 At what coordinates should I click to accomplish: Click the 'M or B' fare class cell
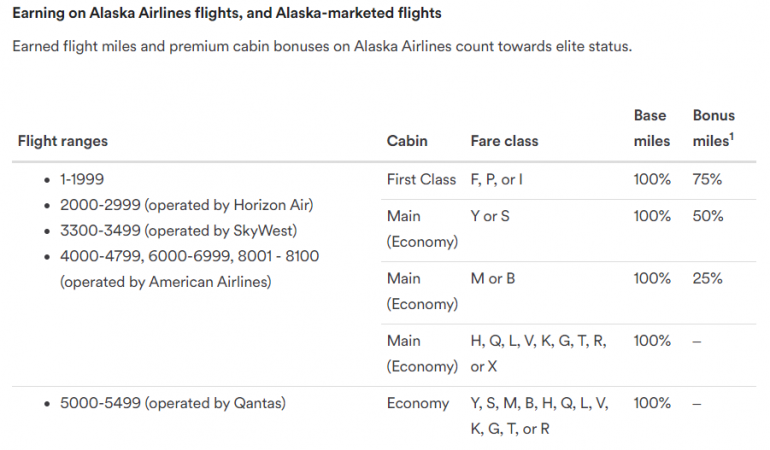click(x=493, y=278)
